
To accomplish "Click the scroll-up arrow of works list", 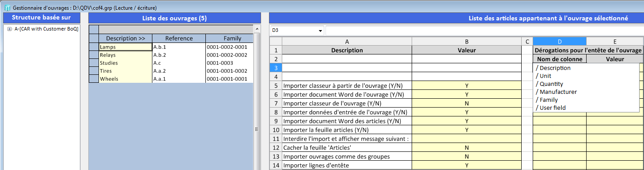I will coord(257,29).
